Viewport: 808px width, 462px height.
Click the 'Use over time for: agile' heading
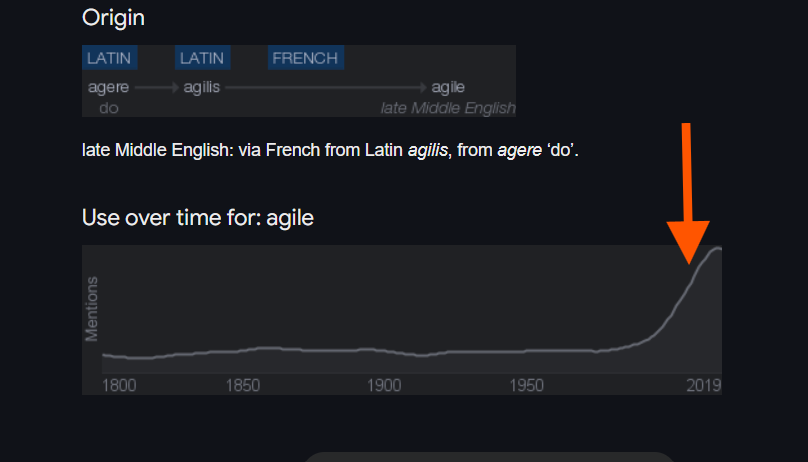[x=198, y=217]
